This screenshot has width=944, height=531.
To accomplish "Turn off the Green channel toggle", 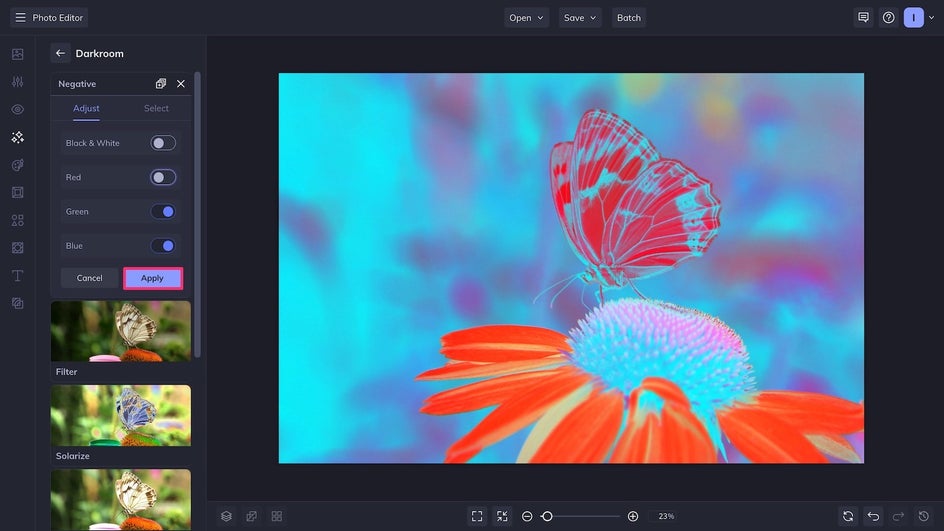I will tap(163, 212).
